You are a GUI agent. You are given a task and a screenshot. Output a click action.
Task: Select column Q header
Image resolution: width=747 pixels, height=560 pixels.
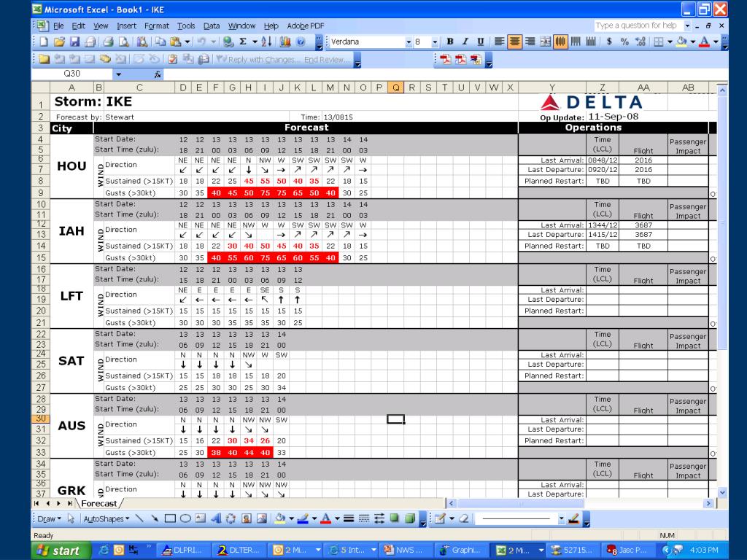395,87
